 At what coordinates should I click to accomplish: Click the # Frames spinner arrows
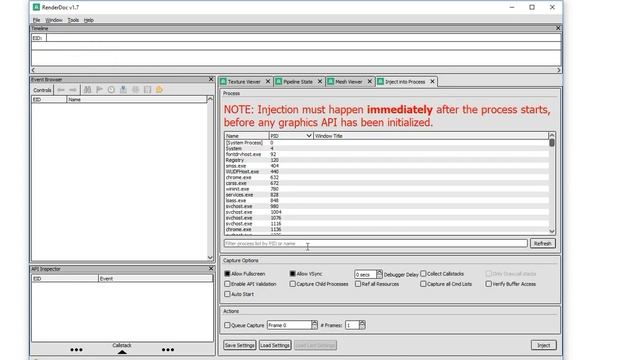click(x=362, y=325)
